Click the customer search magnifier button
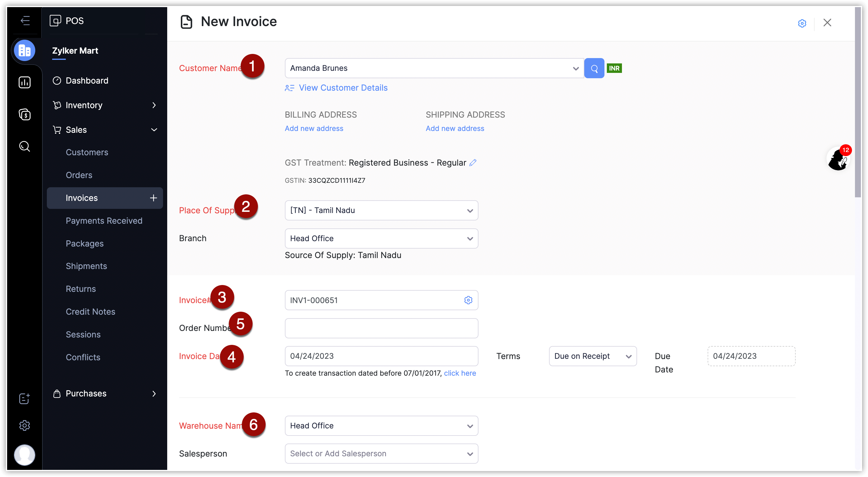Viewport: 868px width, 477px height. pyautogui.click(x=594, y=68)
